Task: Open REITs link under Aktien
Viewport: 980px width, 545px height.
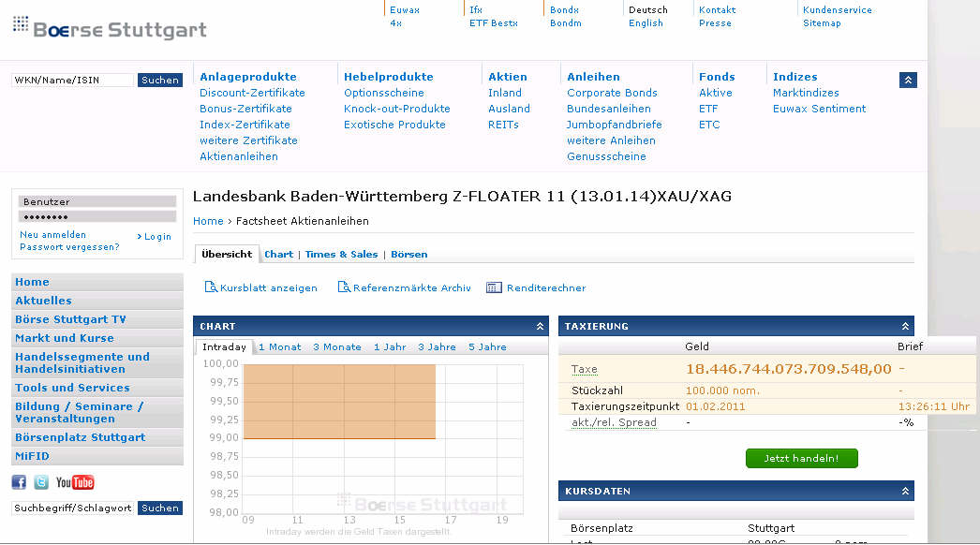Action: (503, 125)
